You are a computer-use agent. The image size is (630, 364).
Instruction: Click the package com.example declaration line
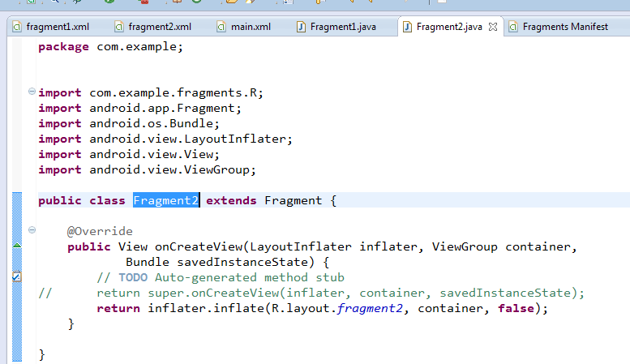[x=110, y=46]
